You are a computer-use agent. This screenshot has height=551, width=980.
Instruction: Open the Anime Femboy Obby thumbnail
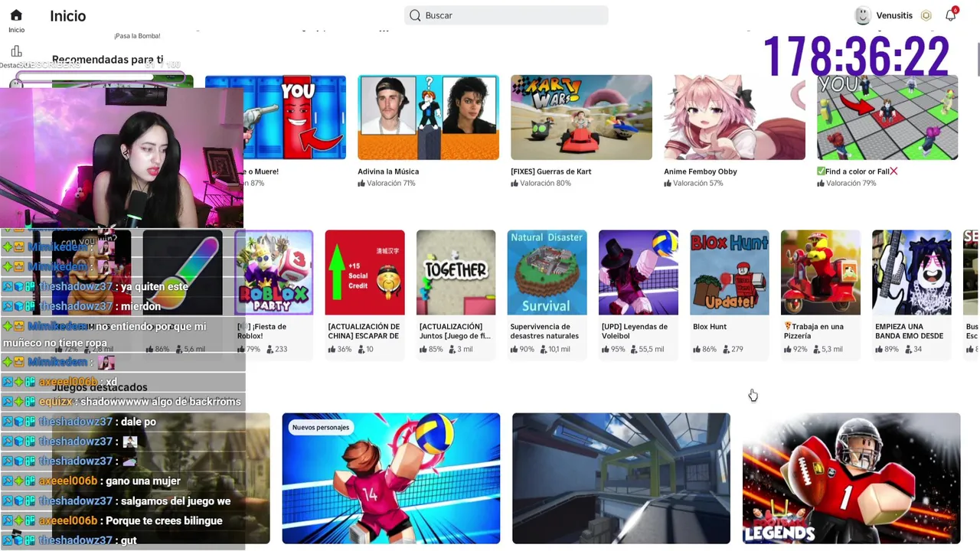(x=734, y=118)
